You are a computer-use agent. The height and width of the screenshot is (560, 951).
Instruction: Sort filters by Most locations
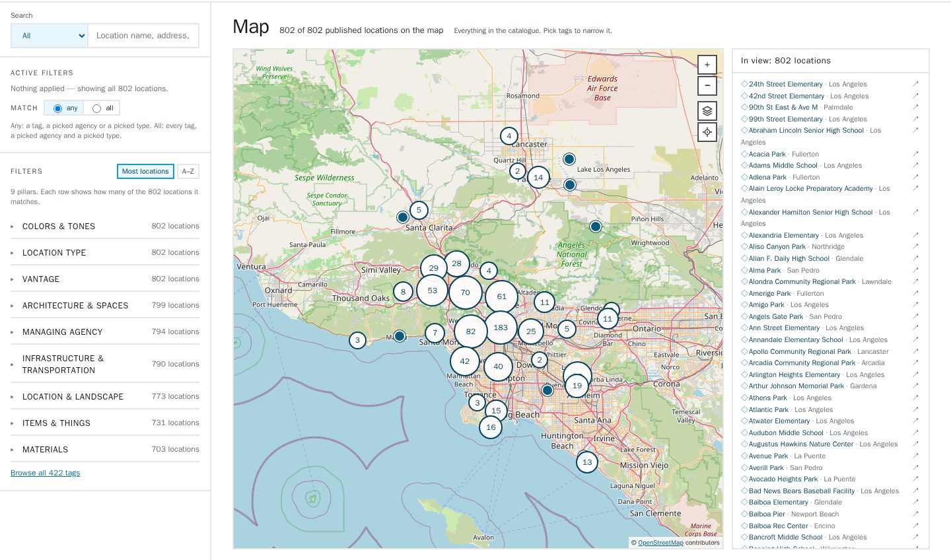pos(145,171)
